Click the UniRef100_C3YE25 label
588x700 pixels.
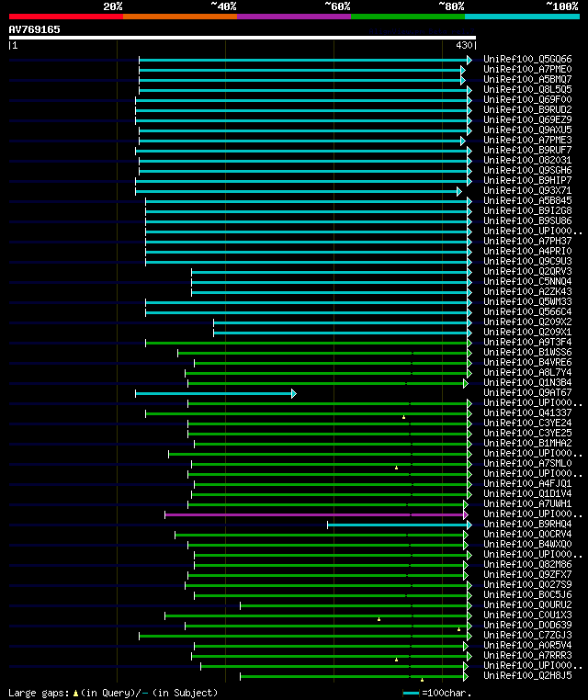527,433
